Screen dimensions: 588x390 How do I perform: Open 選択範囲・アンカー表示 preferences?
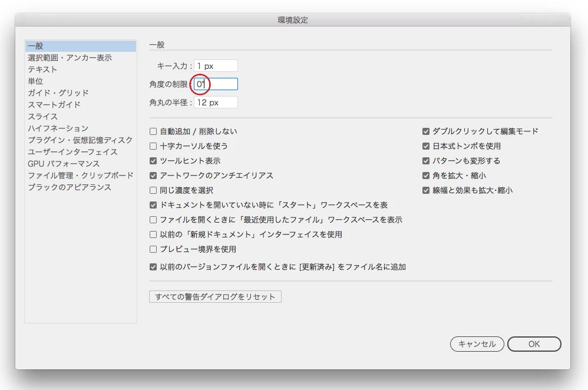click(x=70, y=58)
